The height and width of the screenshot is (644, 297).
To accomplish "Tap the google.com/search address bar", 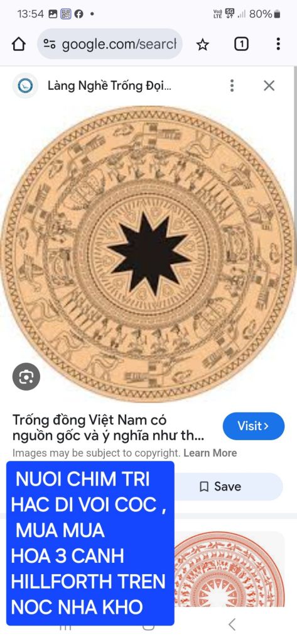I will [110, 44].
